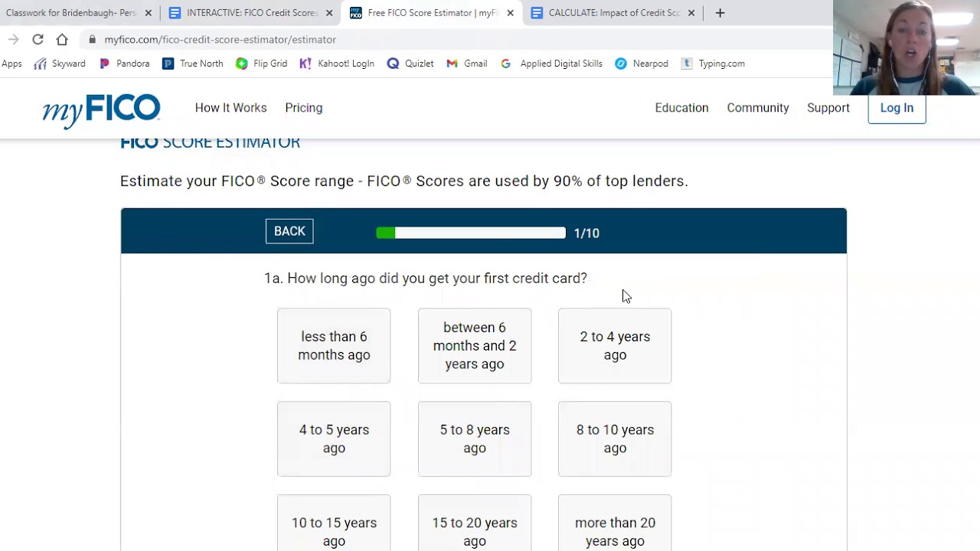This screenshot has height=551, width=980.
Task: Pick the "5 to 8 years ago" option
Action: click(x=475, y=439)
